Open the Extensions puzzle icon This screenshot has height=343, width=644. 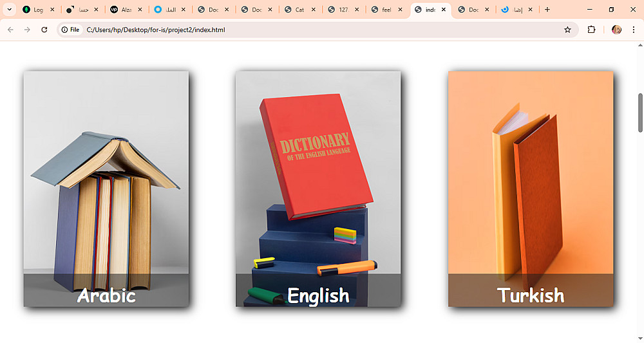pyautogui.click(x=591, y=30)
